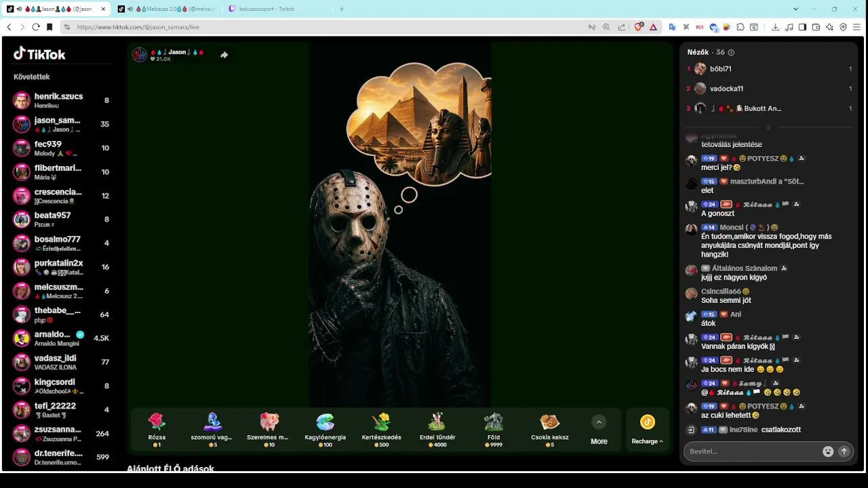This screenshot has height=488, width=868.
Task: Open the Leo AI sparkle icon
Action: (x=829, y=27)
